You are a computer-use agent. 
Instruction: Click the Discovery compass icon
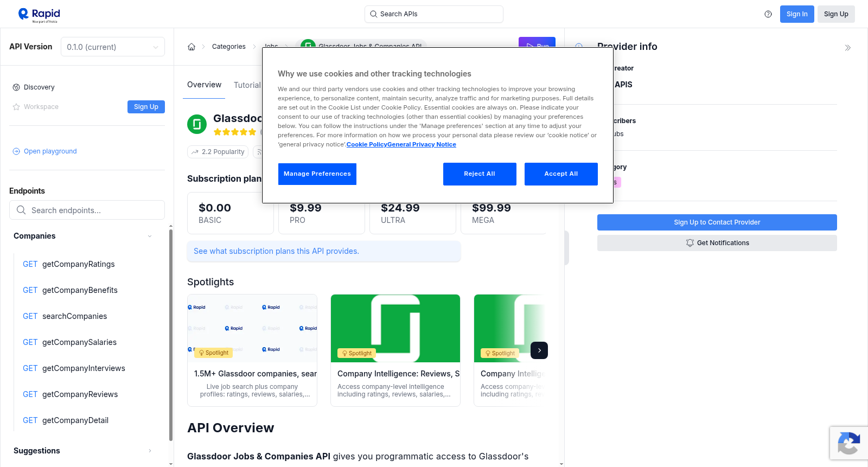pos(16,87)
